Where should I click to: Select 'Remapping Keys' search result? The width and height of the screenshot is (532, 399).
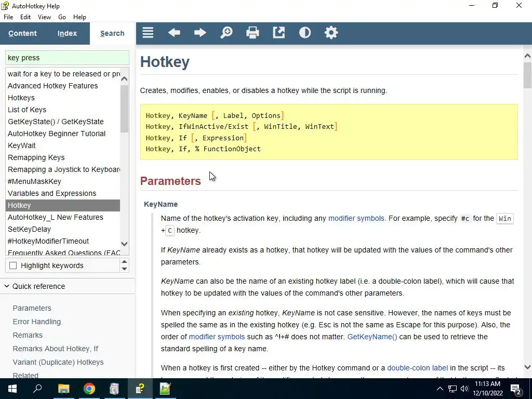click(63, 157)
